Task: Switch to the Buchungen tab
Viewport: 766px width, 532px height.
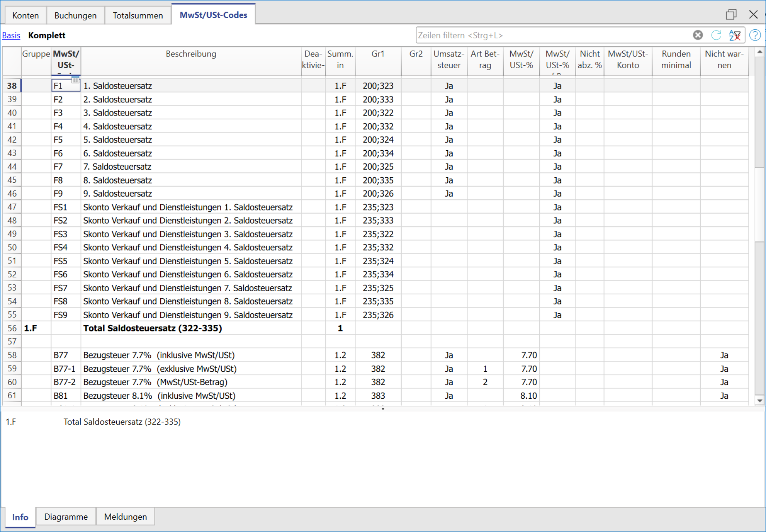Action: (75, 15)
